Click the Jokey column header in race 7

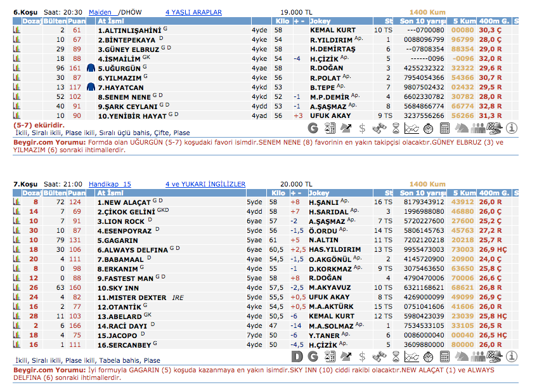pos(319,193)
